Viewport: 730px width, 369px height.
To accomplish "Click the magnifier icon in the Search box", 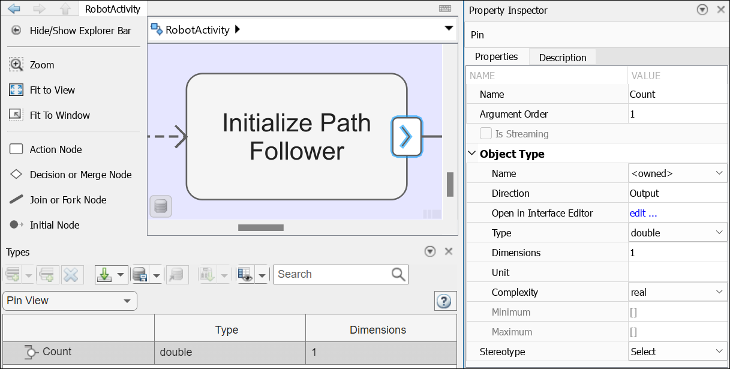I will pos(398,274).
